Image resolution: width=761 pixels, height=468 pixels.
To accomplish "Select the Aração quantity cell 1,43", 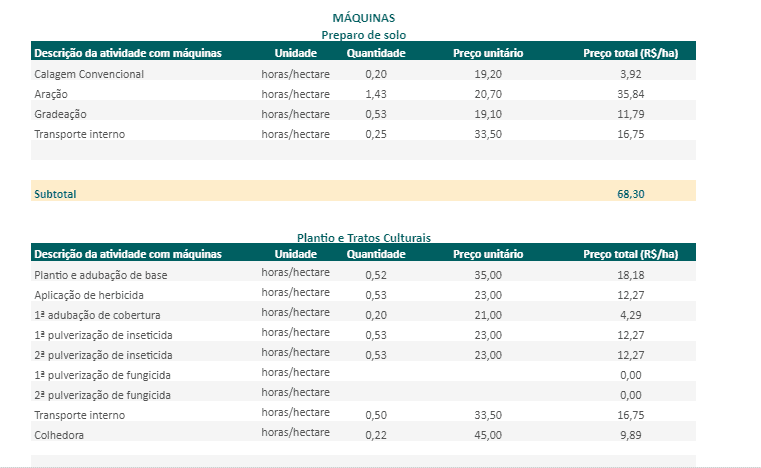I will (376, 94).
